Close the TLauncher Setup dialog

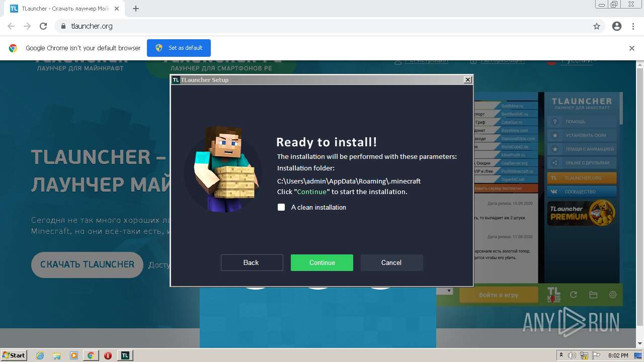tap(467, 79)
